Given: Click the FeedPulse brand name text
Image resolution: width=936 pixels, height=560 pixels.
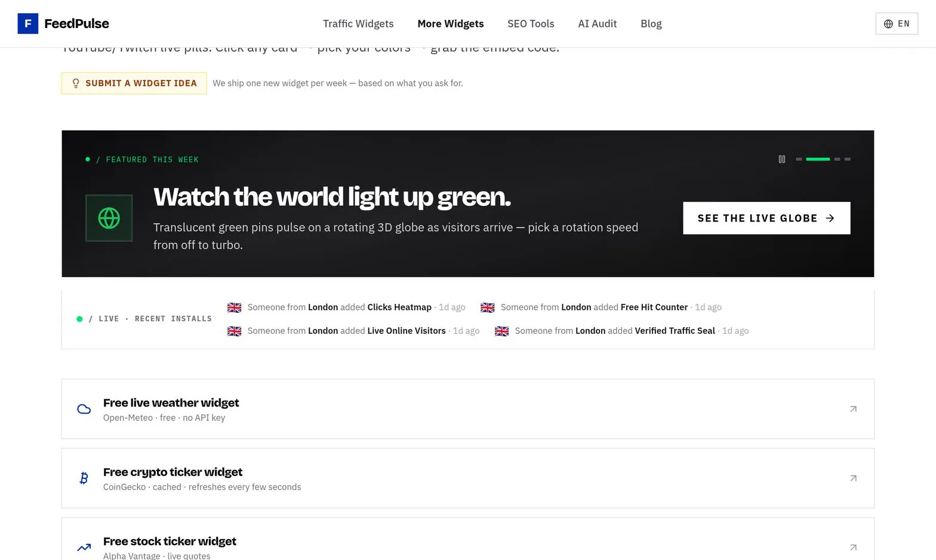Looking at the screenshot, I should [76, 24].
